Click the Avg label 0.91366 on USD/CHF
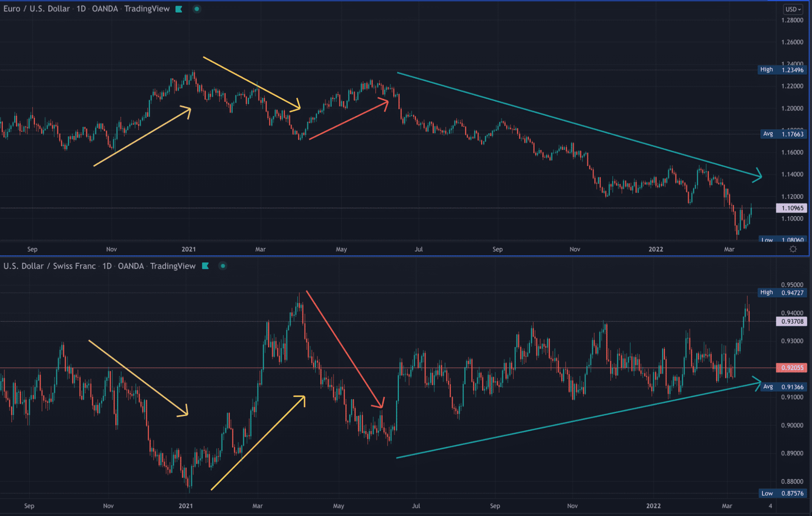Screen dimensions: 812x516 [x=783, y=387]
